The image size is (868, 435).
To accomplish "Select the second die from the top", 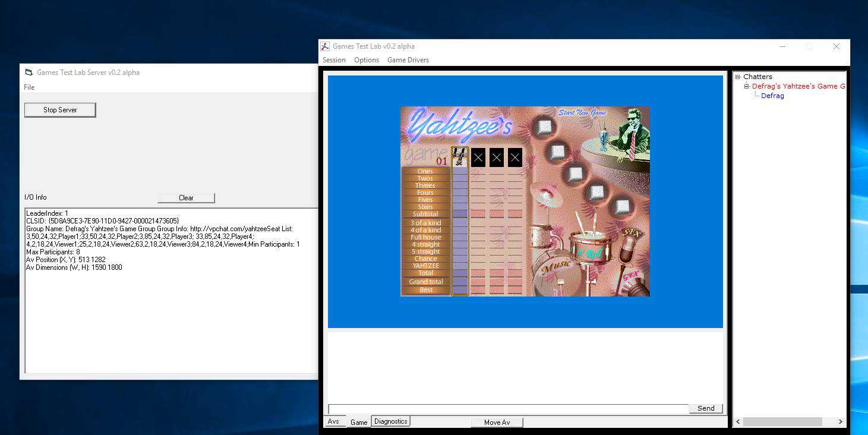I will [x=557, y=152].
